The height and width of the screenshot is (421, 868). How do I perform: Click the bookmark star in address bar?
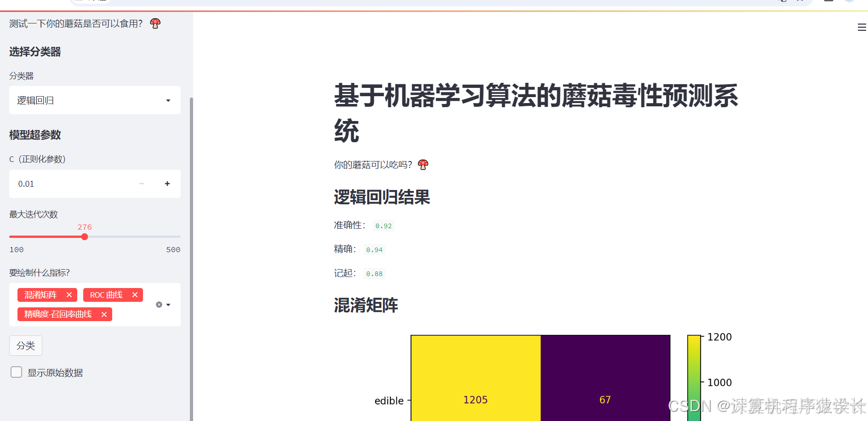(800, 2)
